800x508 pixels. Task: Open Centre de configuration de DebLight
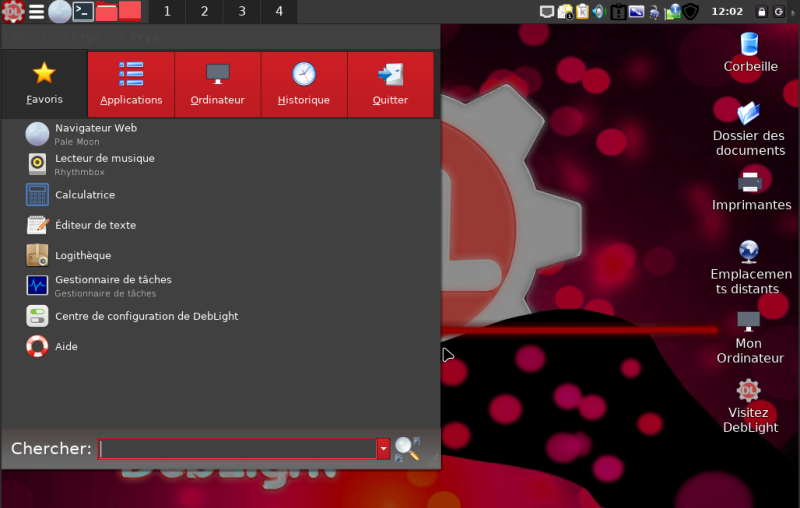pyautogui.click(x=146, y=316)
